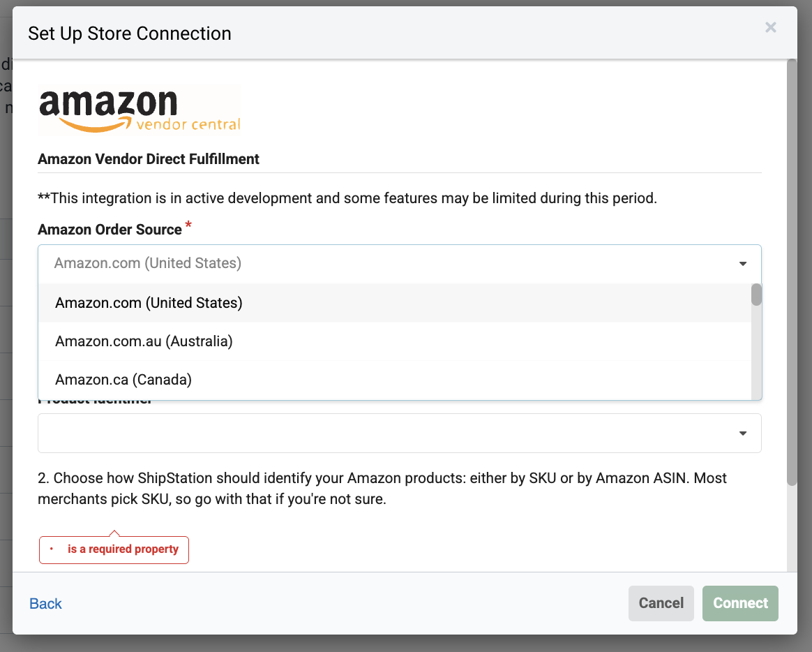Click the Product Identifier dropdown chevron
812x652 pixels.
[x=742, y=433]
